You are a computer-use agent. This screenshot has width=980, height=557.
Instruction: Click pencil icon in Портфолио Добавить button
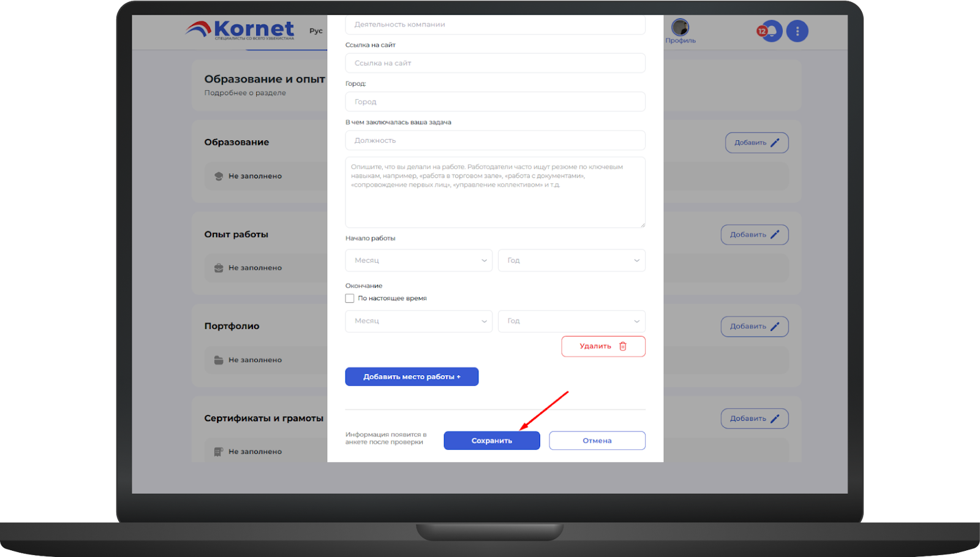point(775,327)
